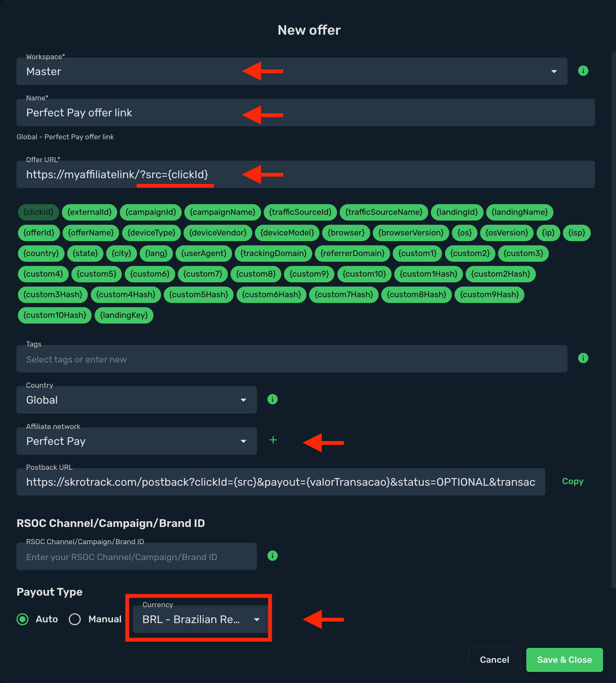Click the Country info icon
Viewport: 616px width, 683px height.
point(273,399)
